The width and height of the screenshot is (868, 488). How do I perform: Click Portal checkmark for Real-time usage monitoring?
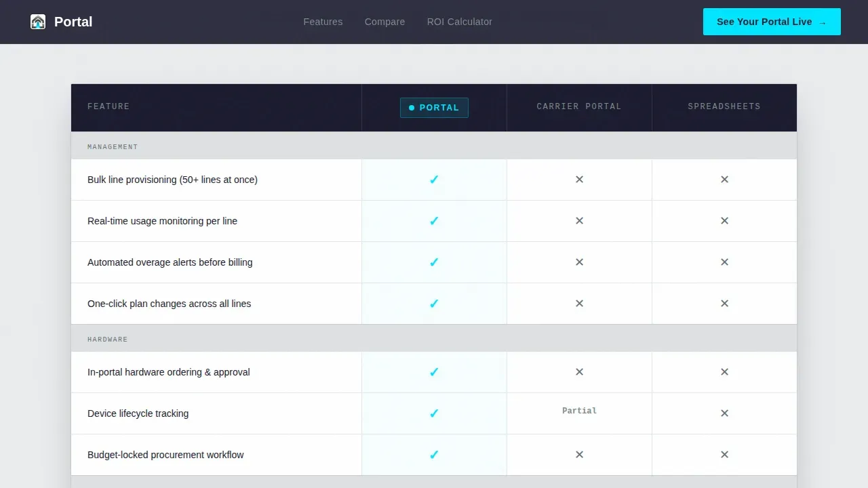tap(434, 221)
